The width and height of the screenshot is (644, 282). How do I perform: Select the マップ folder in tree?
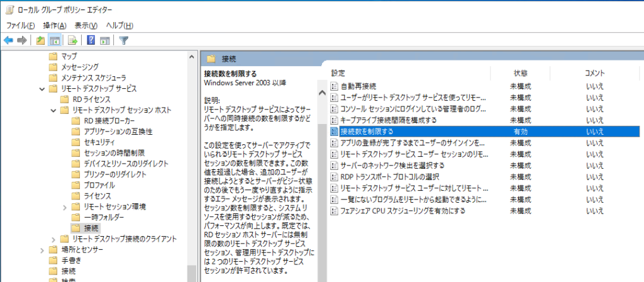pos(69,56)
